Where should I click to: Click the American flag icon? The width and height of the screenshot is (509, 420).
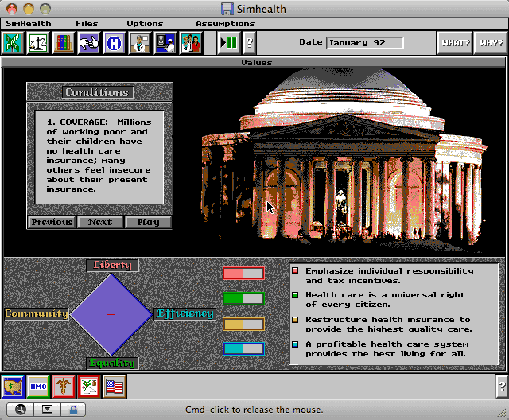coord(115,387)
